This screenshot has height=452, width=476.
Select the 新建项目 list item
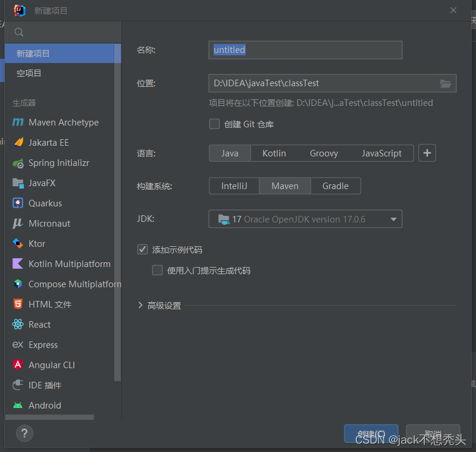coord(59,54)
